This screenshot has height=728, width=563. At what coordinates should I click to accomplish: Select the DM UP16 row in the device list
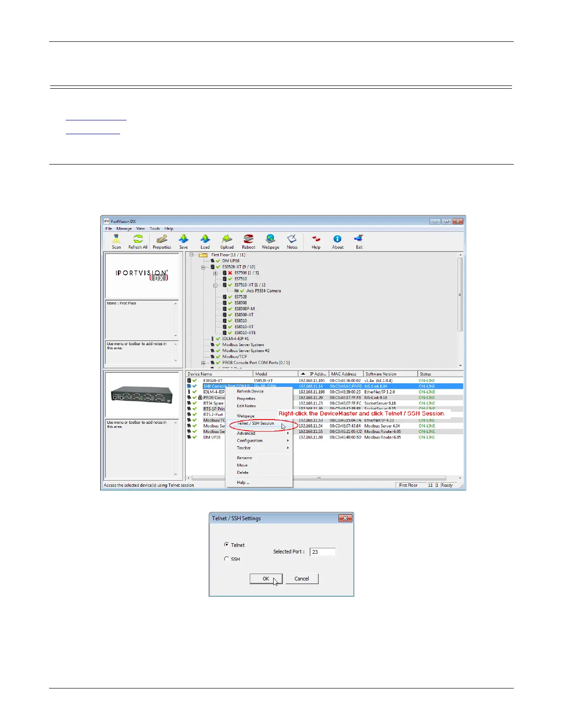pyautogui.click(x=324, y=438)
